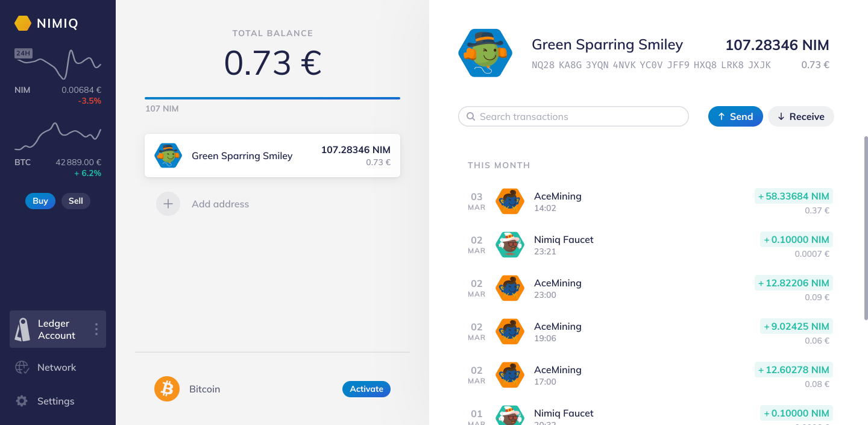868x425 pixels.
Task: Click the Buy button
Action: point(40,201)
